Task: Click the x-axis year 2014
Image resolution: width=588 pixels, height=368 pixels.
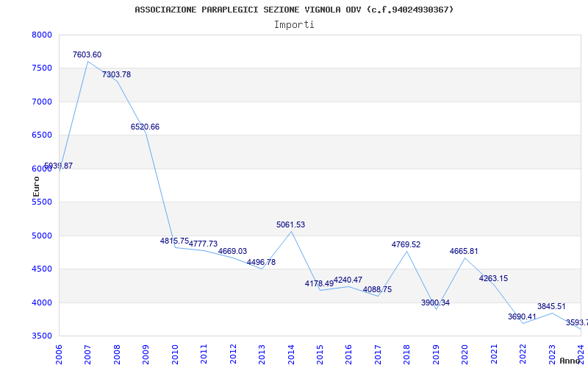Action: point(291,355)
